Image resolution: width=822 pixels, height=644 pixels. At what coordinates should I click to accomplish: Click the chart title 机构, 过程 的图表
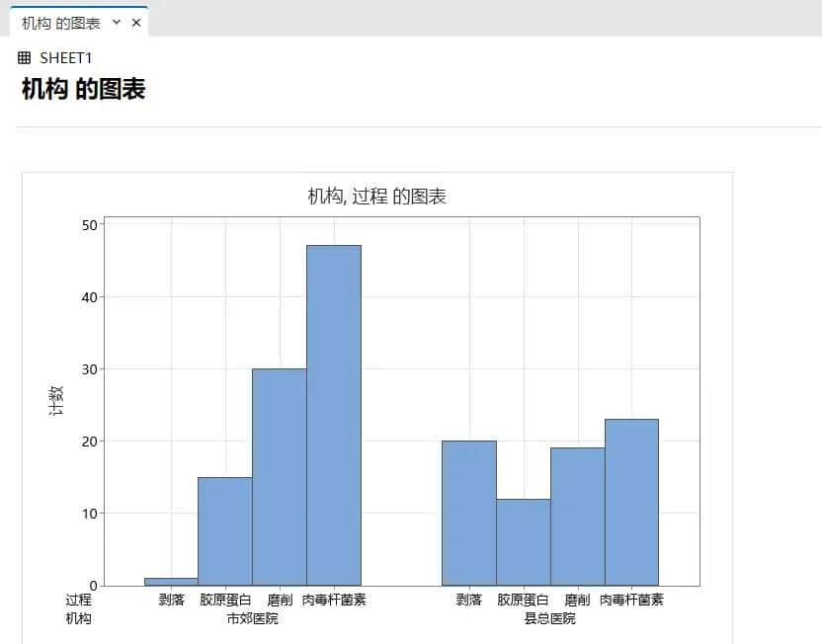375,196
